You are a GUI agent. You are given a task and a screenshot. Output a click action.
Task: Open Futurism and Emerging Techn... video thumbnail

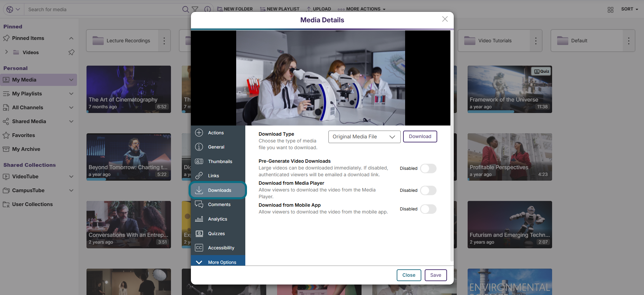coord(510,225)
